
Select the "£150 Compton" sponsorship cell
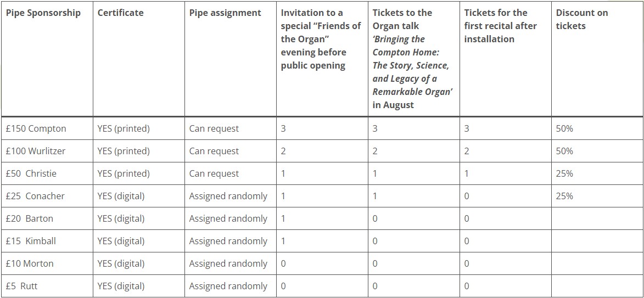tap(36, 128)
